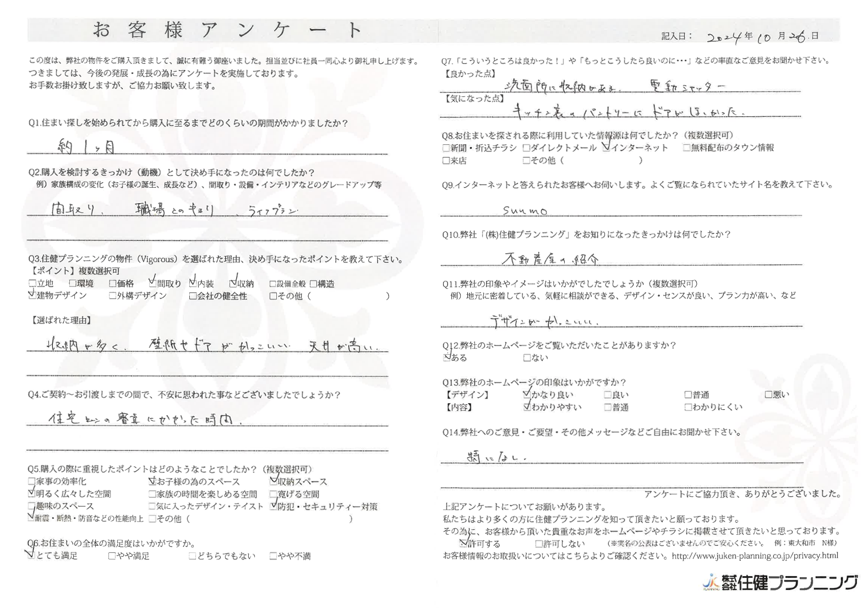Toggle the 防犯・セキュリティー対策 checkbox

(274, 506)
